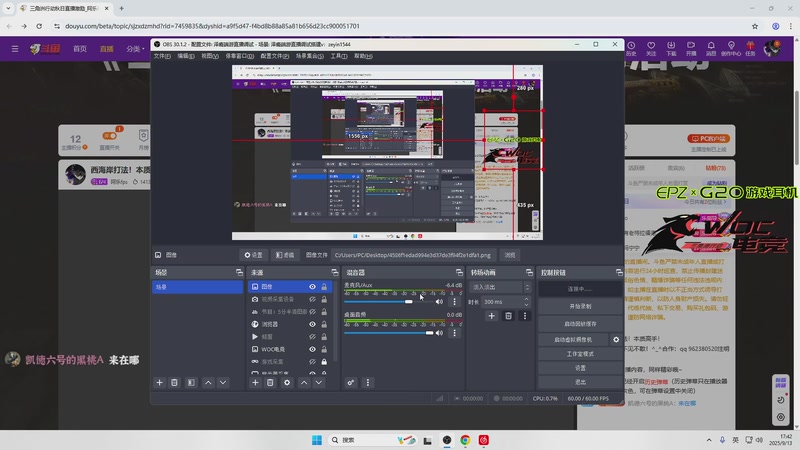Mute the 桌面音频 speaker icon
The height and width of the screenshot is (450, 800).
click(x=439, y=333)
